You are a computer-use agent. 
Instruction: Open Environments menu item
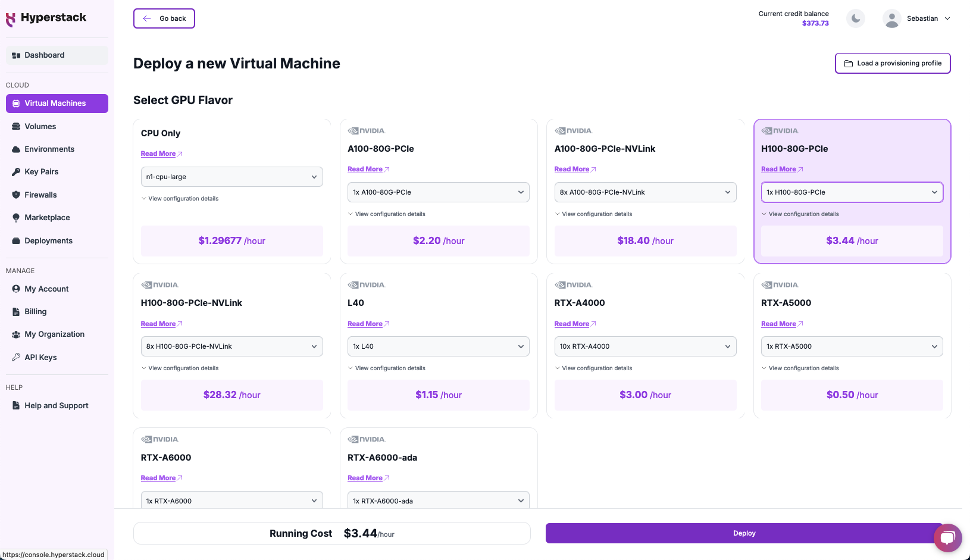[49, 149]
